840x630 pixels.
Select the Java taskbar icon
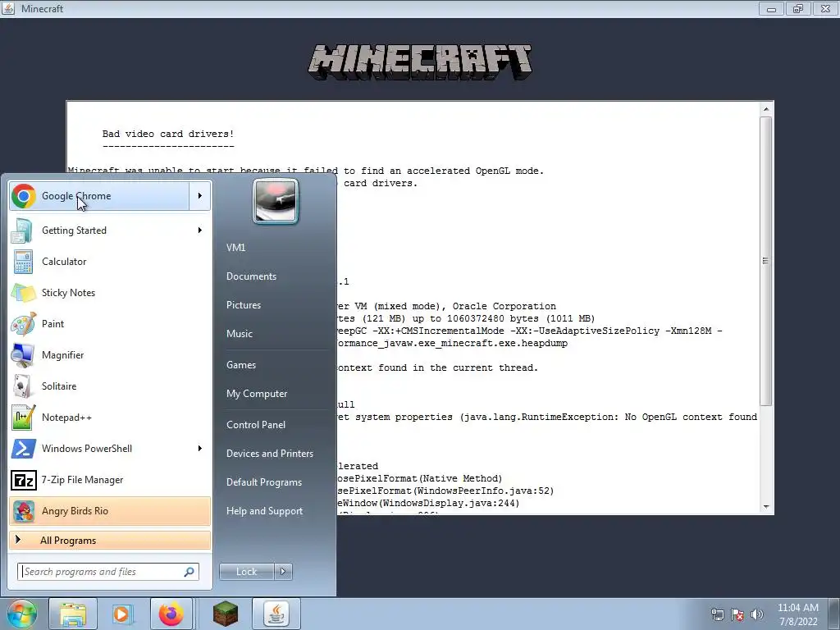click(x=276, y=614)
